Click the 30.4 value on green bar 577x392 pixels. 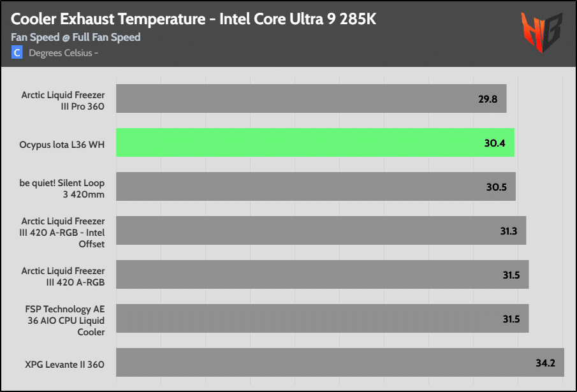495,143
